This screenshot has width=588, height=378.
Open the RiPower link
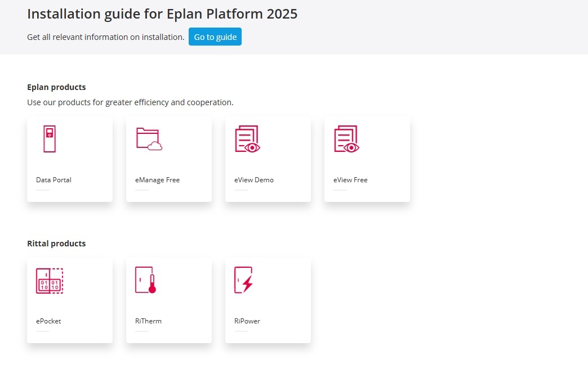coord(247,321)
